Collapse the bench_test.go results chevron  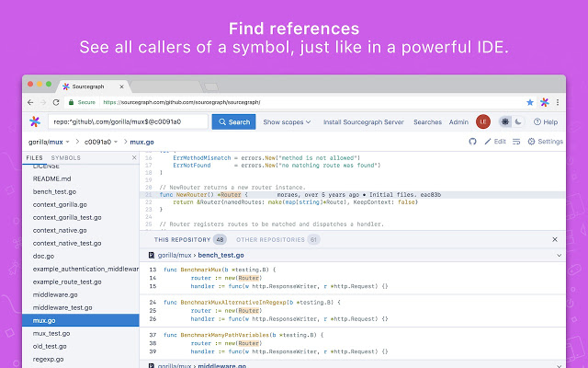coord(559,256)
